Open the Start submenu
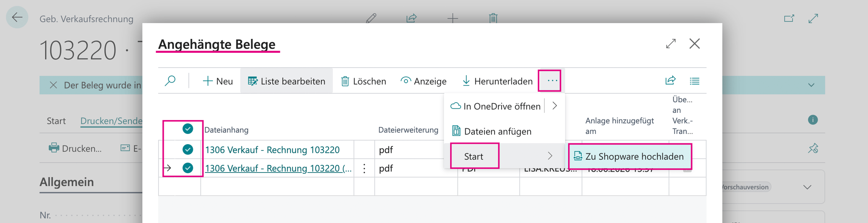 click(504, 156)
